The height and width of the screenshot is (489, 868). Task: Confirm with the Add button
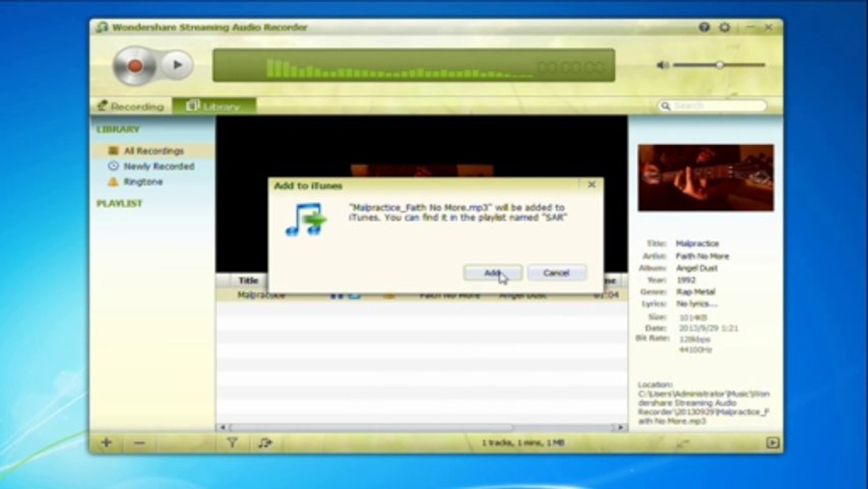point(493,272)
